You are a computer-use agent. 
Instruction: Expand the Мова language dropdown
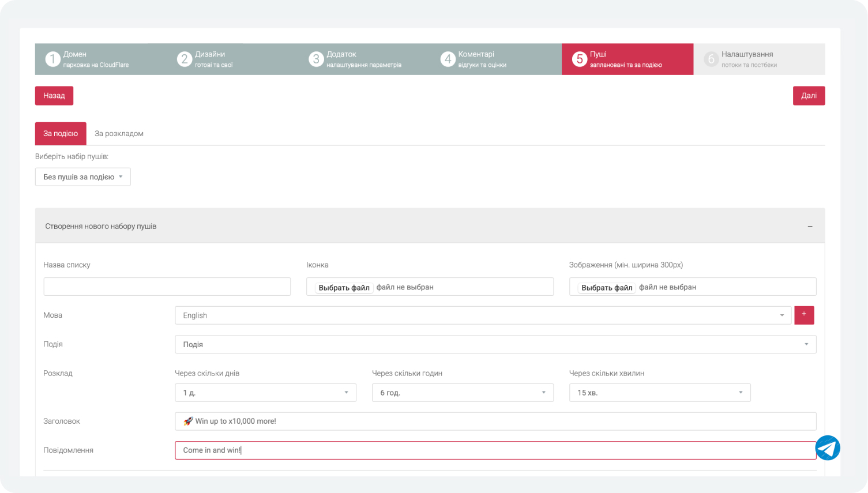[x=482, y=315]
